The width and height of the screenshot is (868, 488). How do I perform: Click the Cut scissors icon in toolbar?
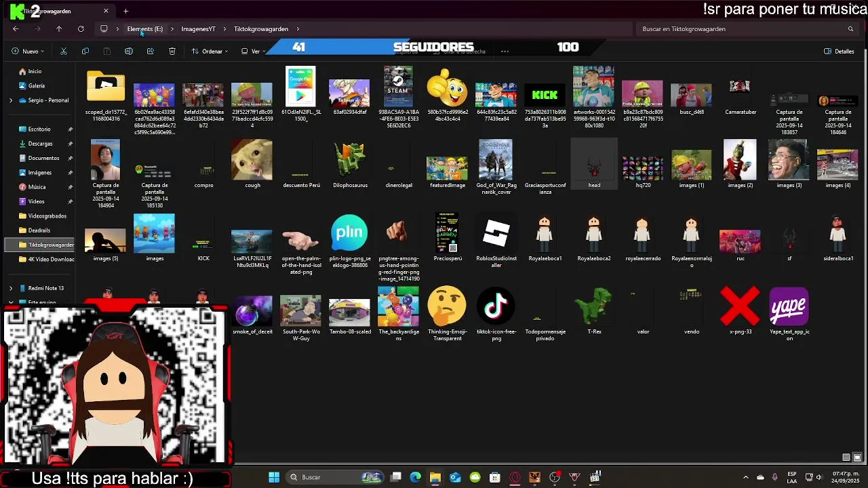[64, 52]
